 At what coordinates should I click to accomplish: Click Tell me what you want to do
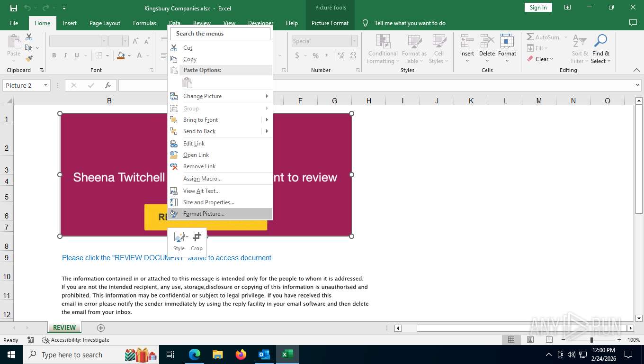click(410, 23)
